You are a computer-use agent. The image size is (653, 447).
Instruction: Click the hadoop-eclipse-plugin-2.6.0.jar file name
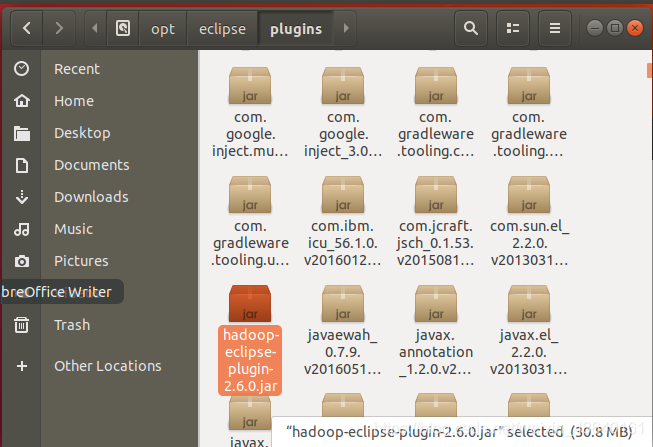click(x=250, y=360)
